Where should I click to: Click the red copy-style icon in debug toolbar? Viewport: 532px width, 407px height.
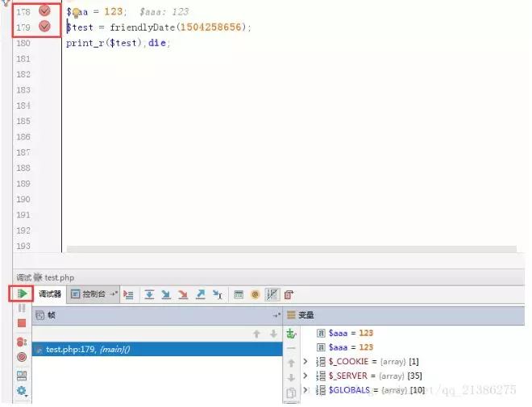tap(289, 294)
